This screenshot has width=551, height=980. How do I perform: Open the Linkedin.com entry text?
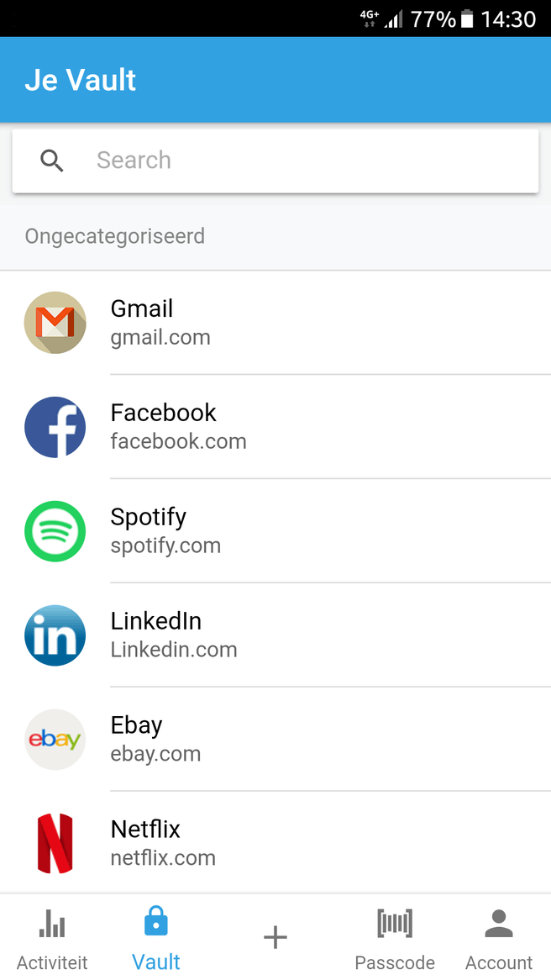(x=174, y=650)
